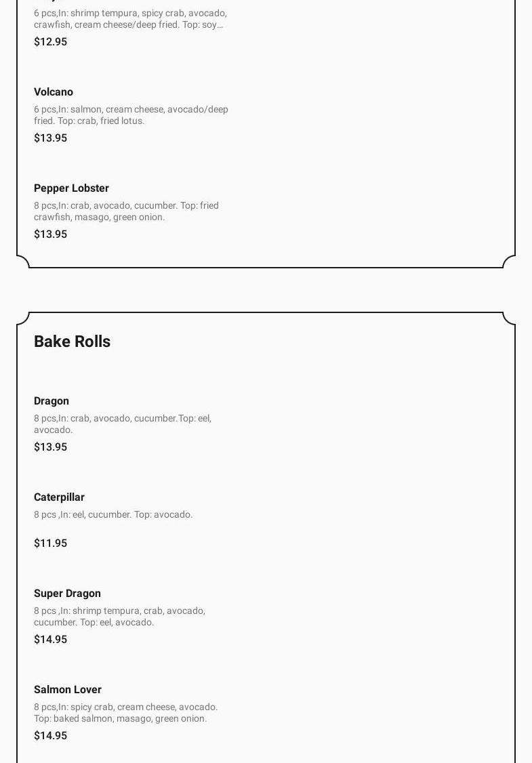Click the Caterpillar eel and cucumber description
Screen dimensions: 532x763
point(113,515)
